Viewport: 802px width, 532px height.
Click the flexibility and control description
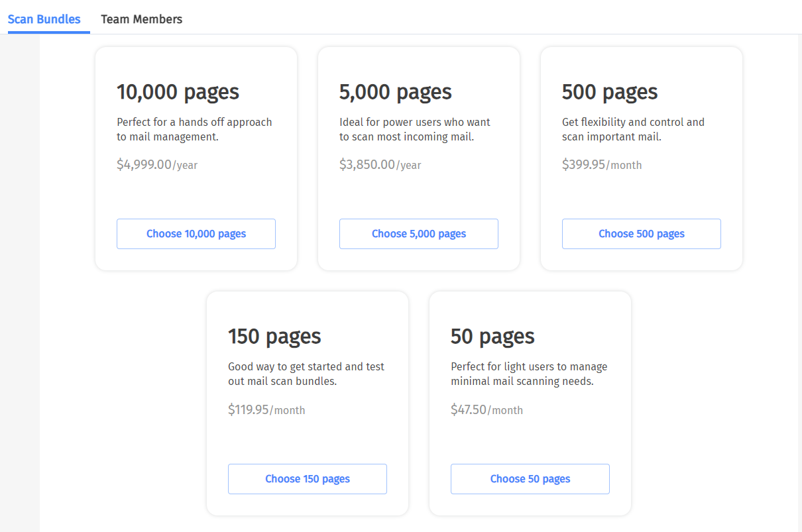point(633,129)
